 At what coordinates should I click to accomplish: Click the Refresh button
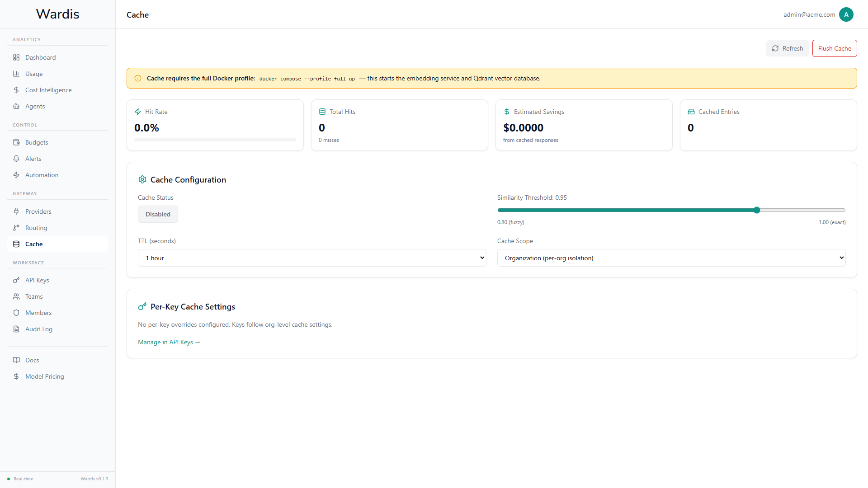pyautogui.click(x=787, y=48)
